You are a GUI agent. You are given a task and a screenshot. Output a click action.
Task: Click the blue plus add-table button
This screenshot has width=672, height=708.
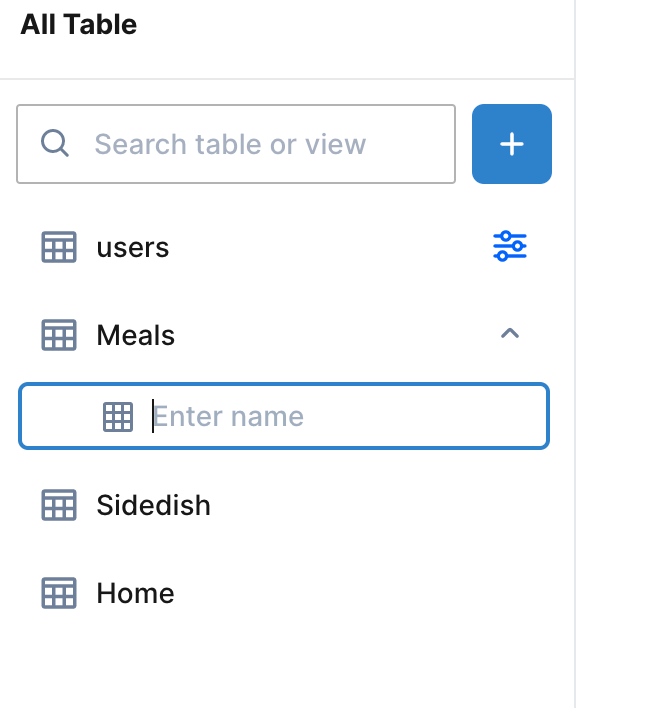pyautogui.click(x=511, y=144)
